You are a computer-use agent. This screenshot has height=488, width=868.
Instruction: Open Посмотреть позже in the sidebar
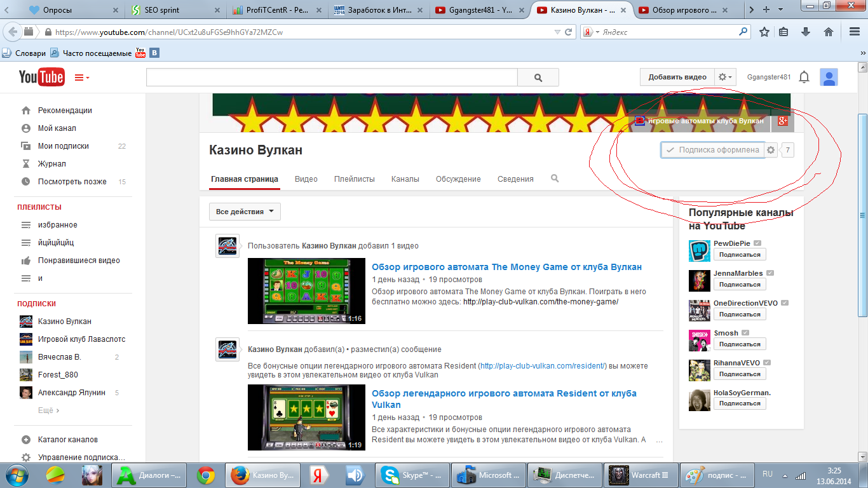tap(72, 182)
